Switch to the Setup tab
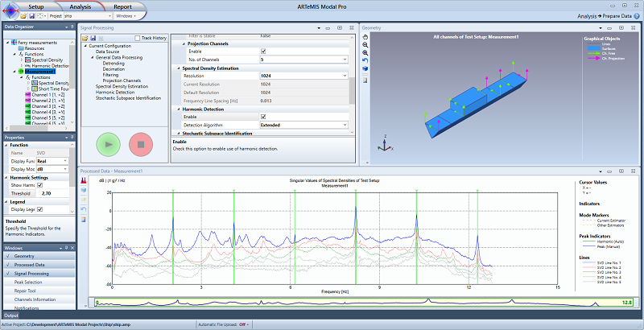The image size is (644, 330). 35,6
